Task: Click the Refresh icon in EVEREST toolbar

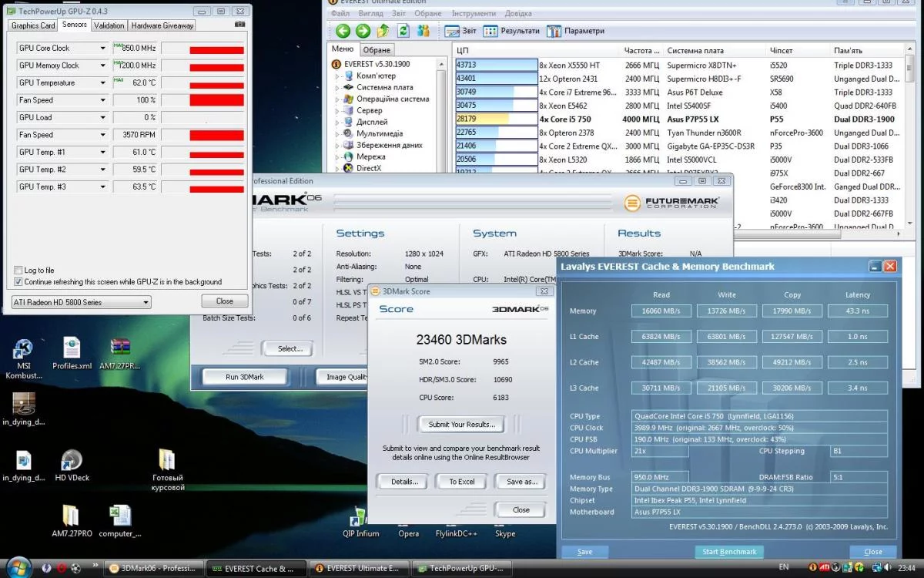Action: 403,31
